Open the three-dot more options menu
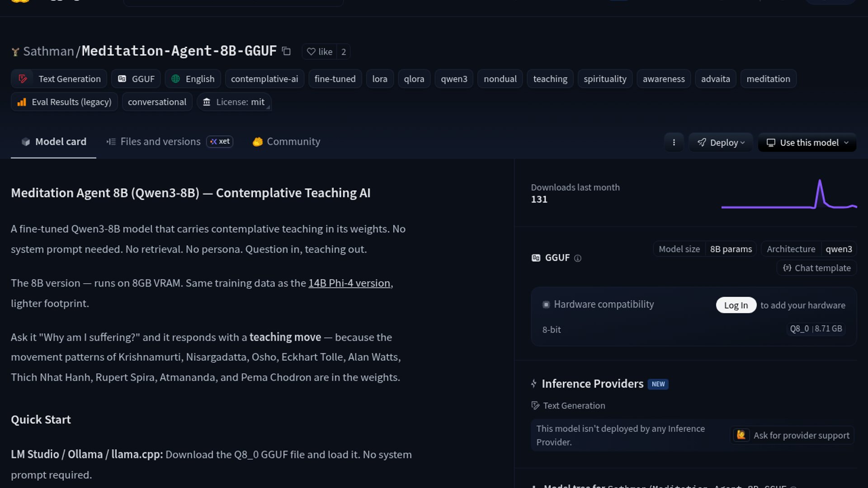The height and width of the screenshot is (488, 868). tap(674, 142)
